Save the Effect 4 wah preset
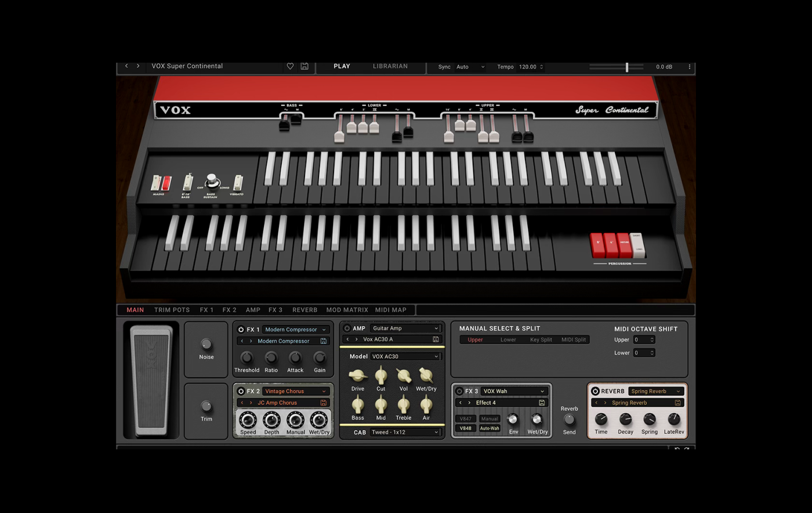This screenshot has width=812, height=513. tap(542, 403)
